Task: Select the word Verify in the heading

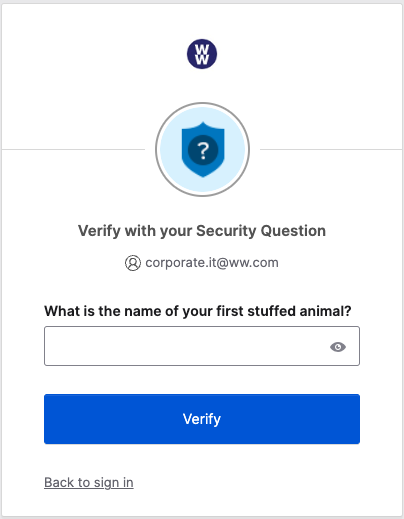Action: coord(99,231)
